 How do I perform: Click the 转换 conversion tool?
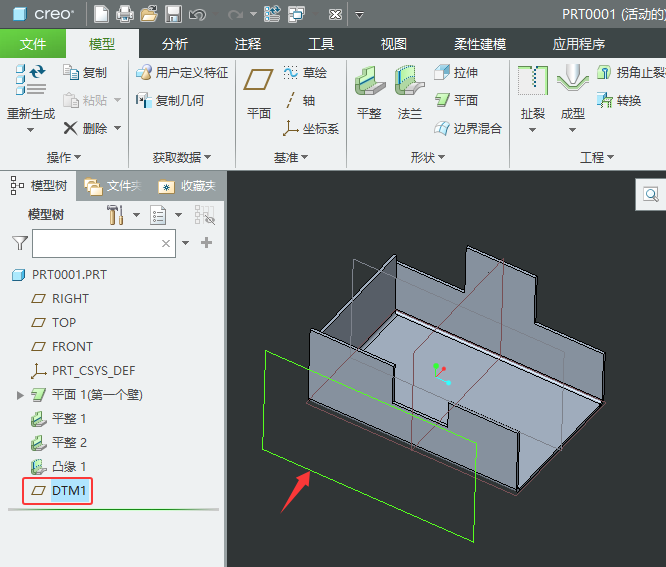[x=619, y=101]
